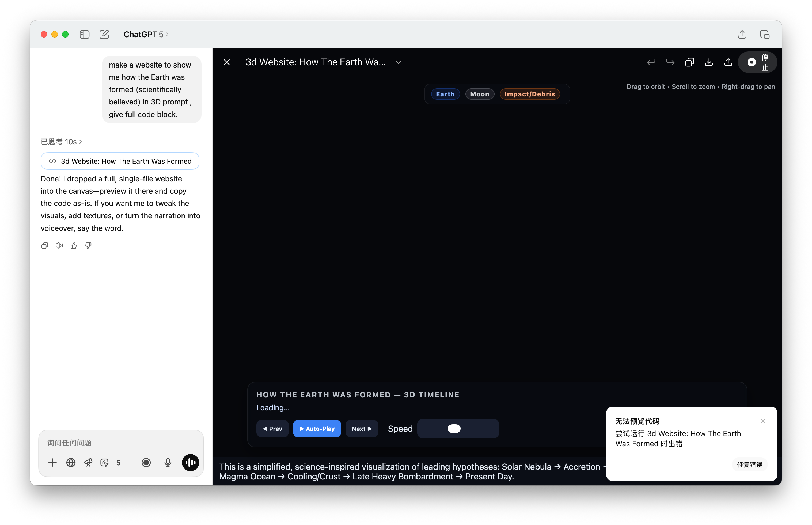
Task: Toggle the sidebar panel icon
Action: 84,35
